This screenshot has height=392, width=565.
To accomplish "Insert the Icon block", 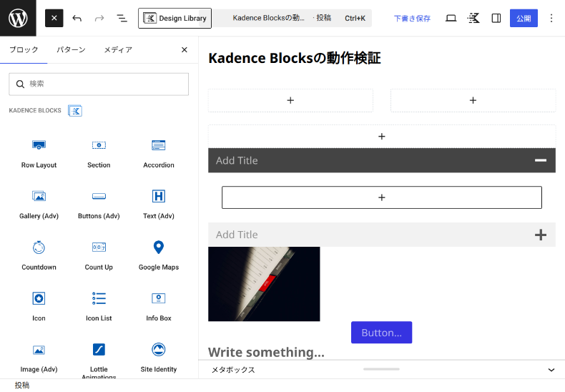I will pyautogui.click(x=39, y=308).
